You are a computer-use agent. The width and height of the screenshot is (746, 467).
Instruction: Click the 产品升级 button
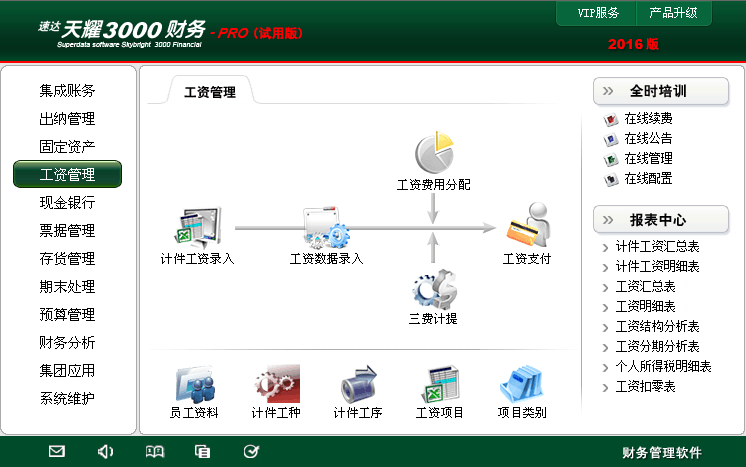click(673, 13)
